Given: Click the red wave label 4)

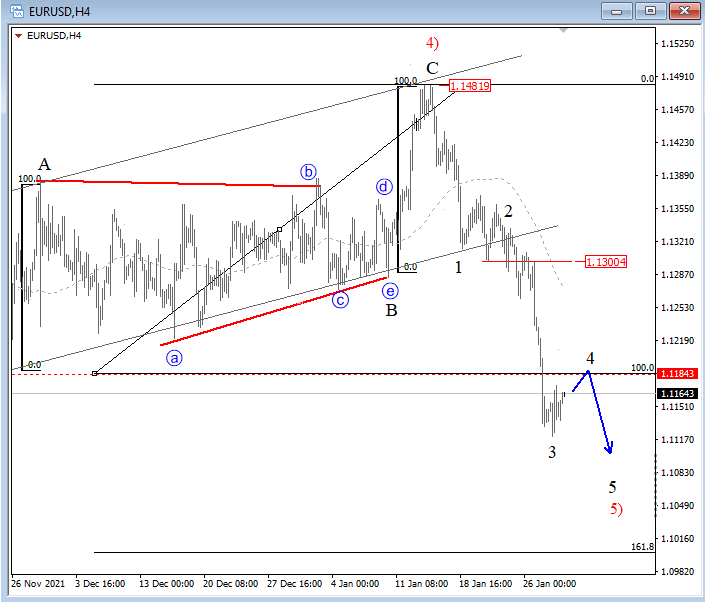Looking at the screenshot, I should [433, 43].
